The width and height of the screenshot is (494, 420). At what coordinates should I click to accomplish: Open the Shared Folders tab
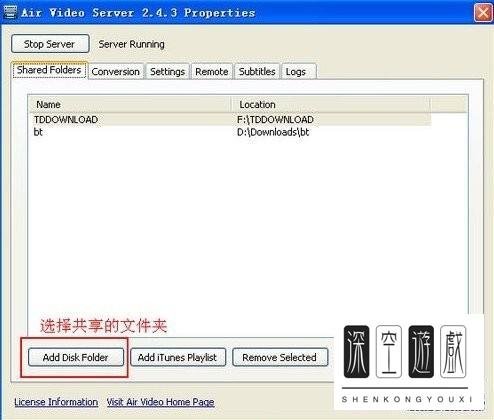pos(49,70)
